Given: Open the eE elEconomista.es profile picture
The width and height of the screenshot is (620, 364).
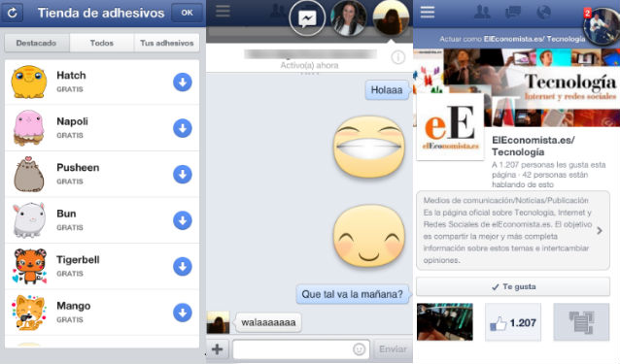Looking at the screenshot, I should point(450,127).
